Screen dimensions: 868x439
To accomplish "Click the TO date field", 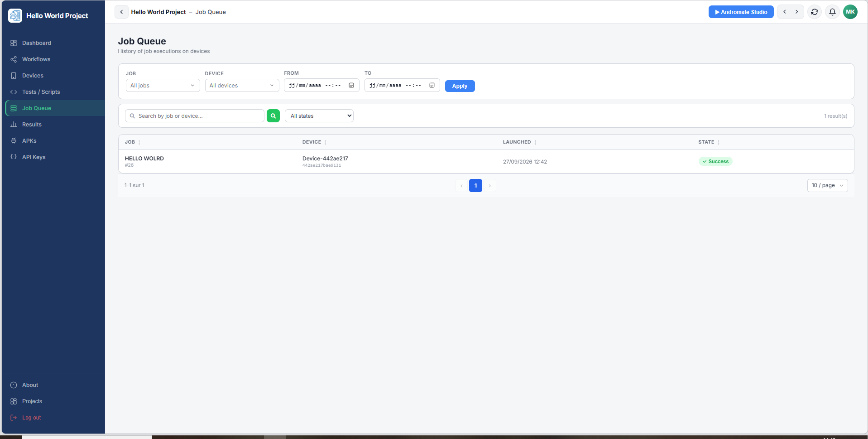I will [402, 86].
